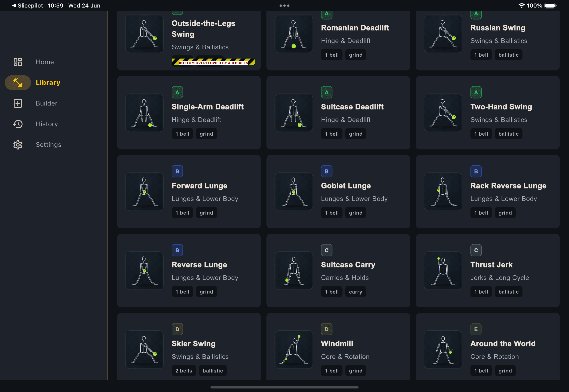Tap the 2 bells tag on Skier Swing
569x392 pixels.
point(184,371)
